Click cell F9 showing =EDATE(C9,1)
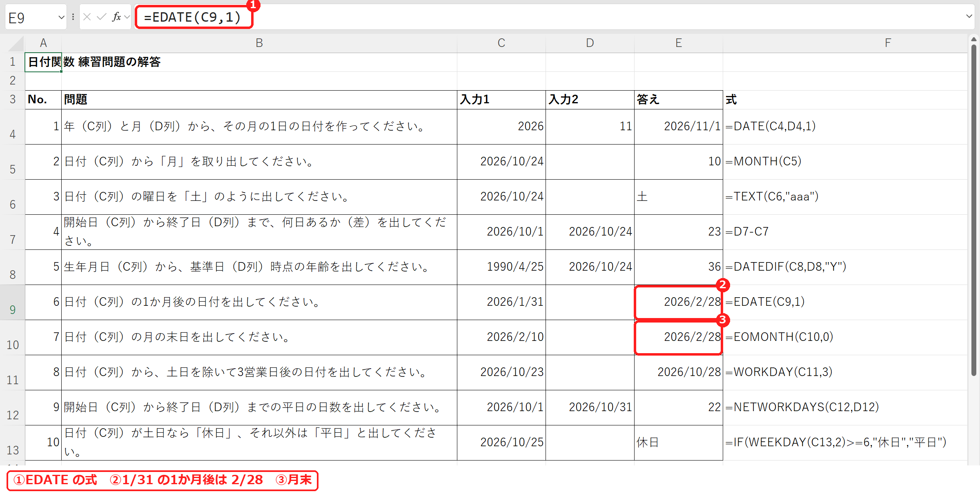Viewport: 980px width, 494px height. (x=845, y=302)
